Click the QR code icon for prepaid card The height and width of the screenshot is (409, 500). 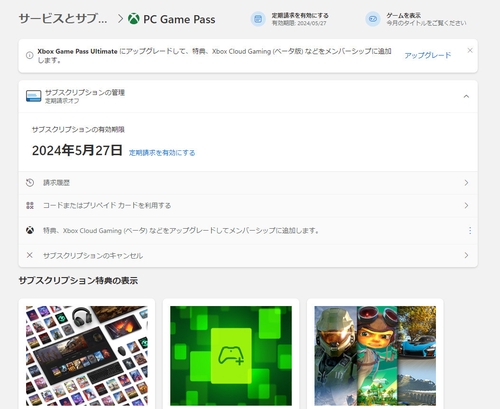[30, 205]
